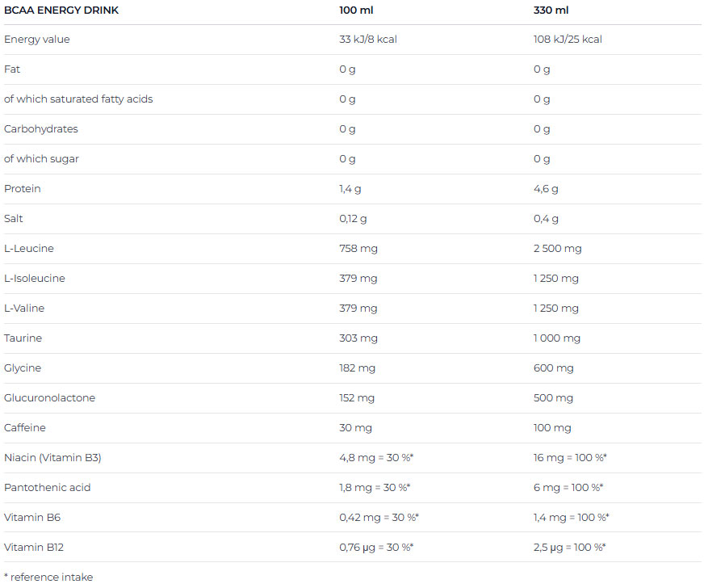This screenshot has height=588, width=704.
Task: Click the "of which saturated fatty acids" label
Action: (x=78, y=99)
